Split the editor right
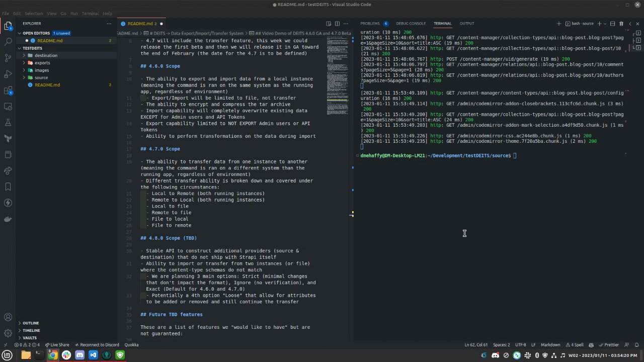Viewport: 644px width, 362px height. pos(337,24)
